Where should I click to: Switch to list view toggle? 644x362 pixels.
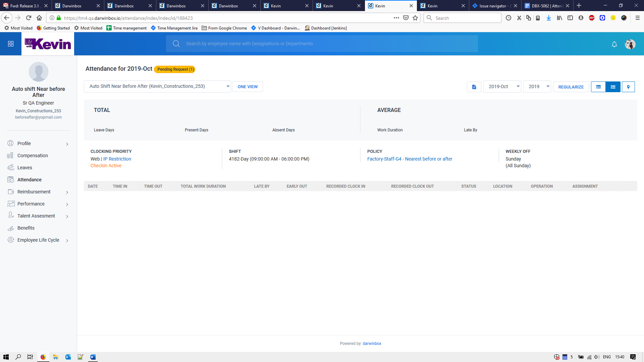(613, 87)
